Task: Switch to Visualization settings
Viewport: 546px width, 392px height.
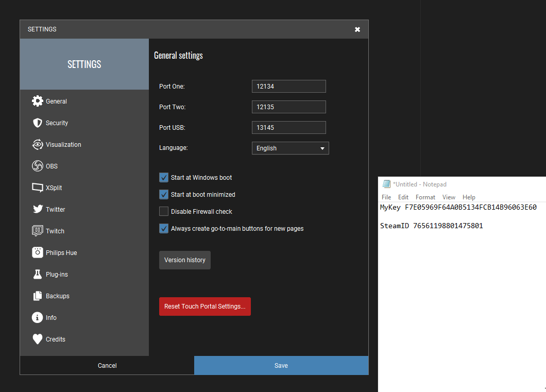Action: coord(84,144)
